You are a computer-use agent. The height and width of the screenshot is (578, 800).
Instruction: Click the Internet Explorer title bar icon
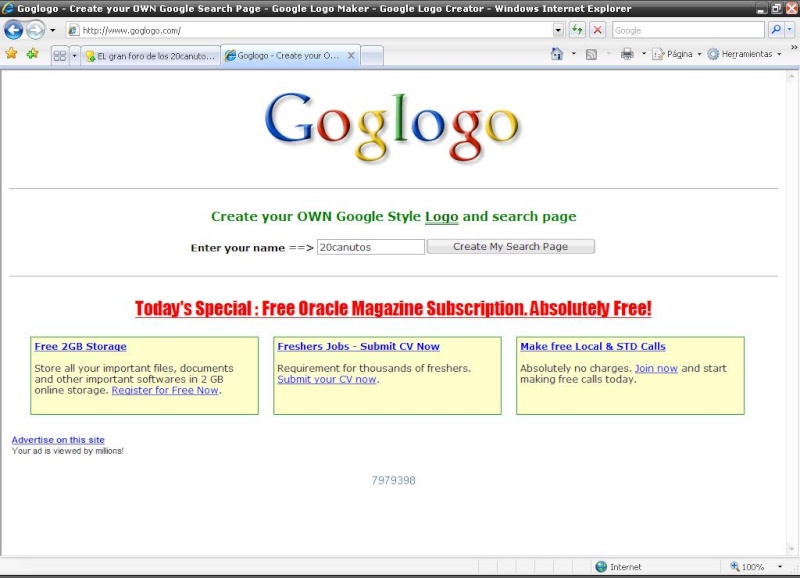click(8, 8)
